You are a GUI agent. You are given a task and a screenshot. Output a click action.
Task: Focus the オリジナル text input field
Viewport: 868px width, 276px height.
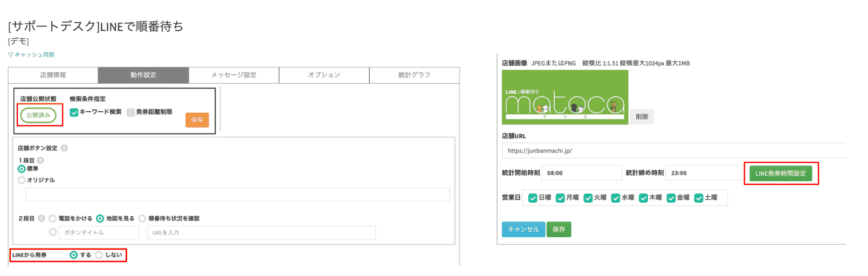(238, 195)
